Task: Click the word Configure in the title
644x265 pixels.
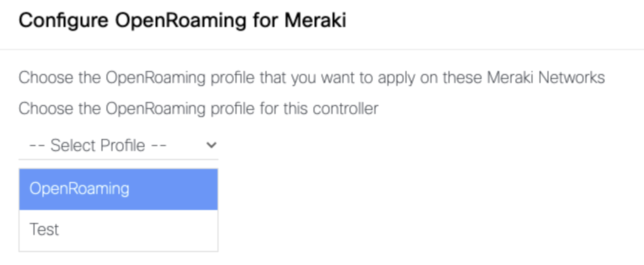Action: (x=63, y=21)
